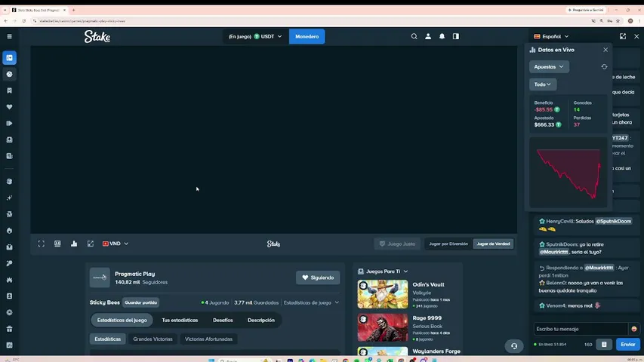Expand Estadísticas de juego dropdown
This screenshot has height=362, width=644.
311,302
